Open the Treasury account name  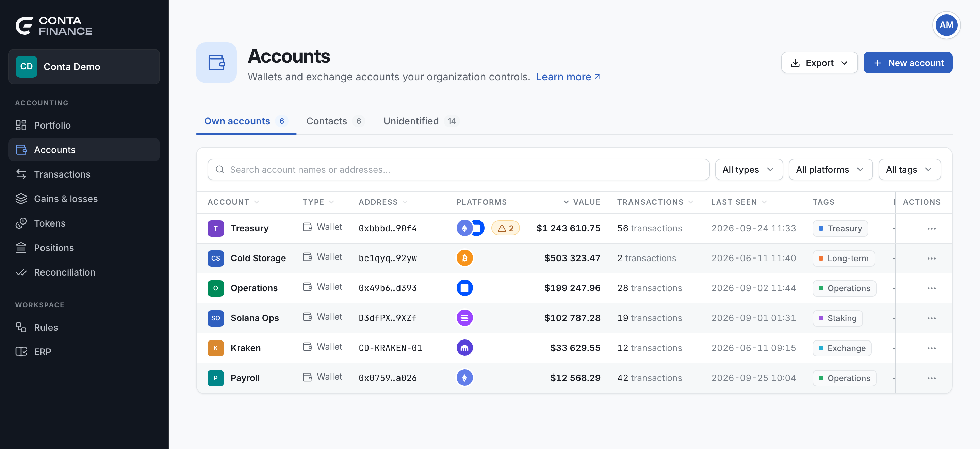coord(249,228)
